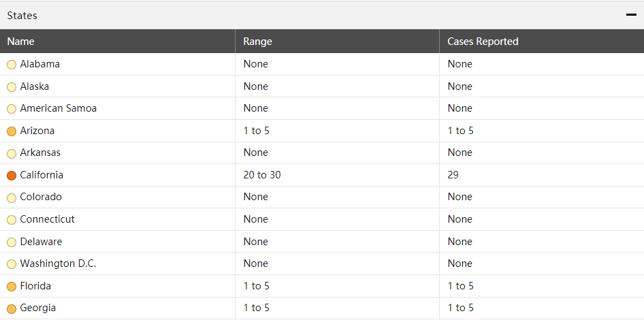Click the orange dot beside California

click(x=12, y=176)
